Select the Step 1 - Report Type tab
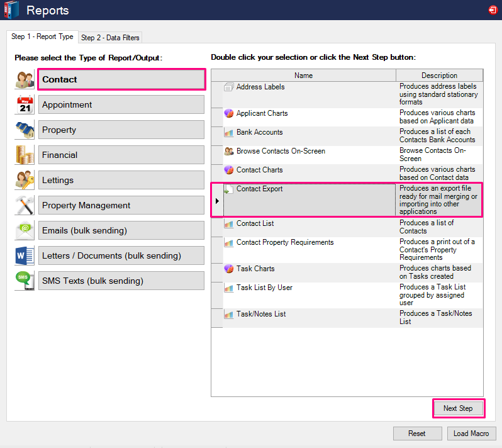 pyautogui.click(x=42, y=37)
